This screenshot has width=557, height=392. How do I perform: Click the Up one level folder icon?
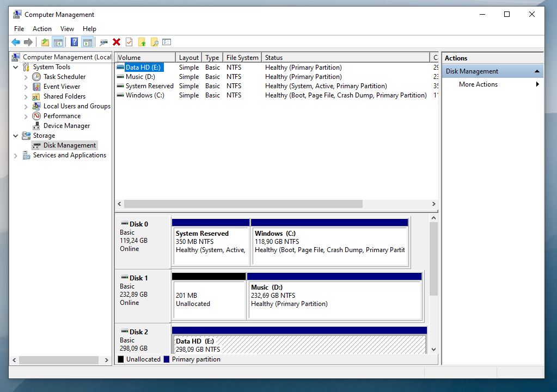pyautogui.click(x=45, y=42)
